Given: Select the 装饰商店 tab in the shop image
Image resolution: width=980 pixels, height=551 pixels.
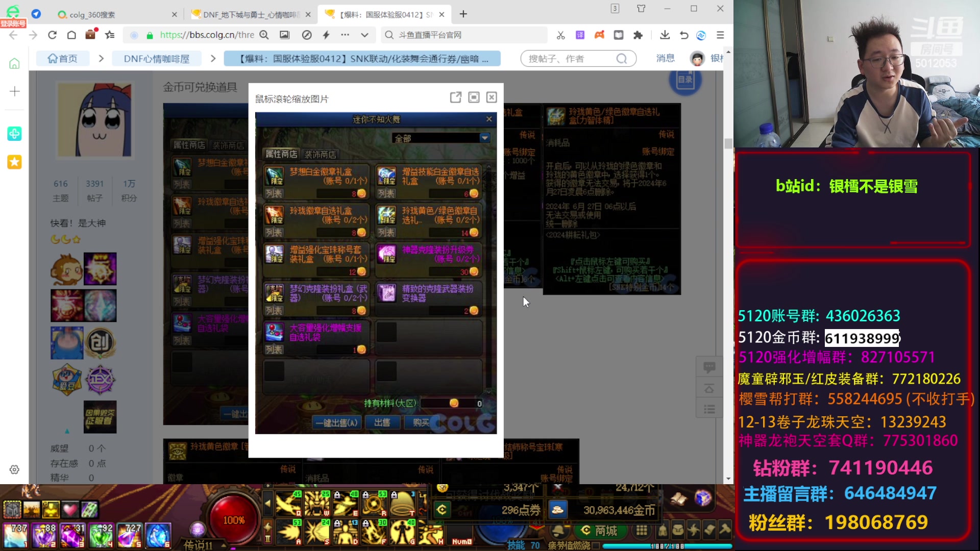Looking at the screenshot, I should (x=321, y=154).
